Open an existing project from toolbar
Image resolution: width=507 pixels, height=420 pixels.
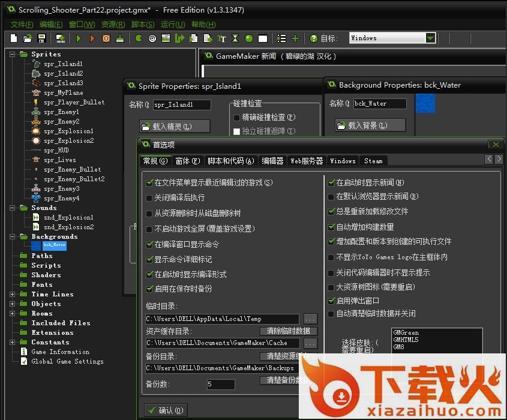click(28, 38)
